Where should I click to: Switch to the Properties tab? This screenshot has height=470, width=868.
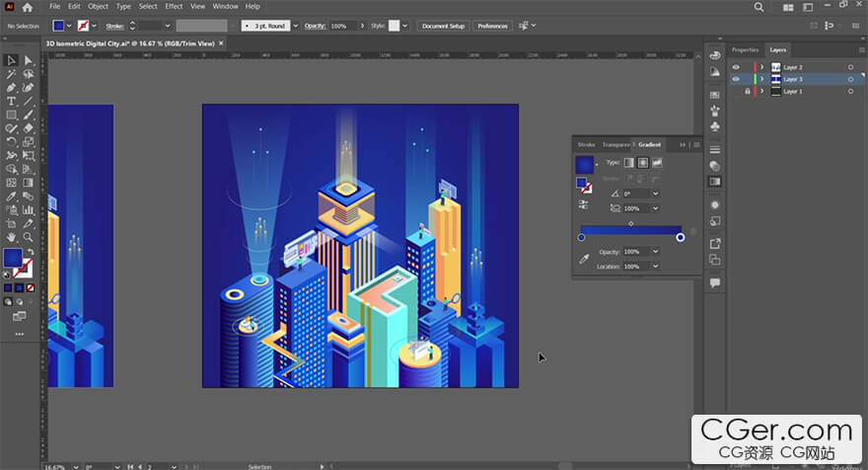tap(745, 49)
